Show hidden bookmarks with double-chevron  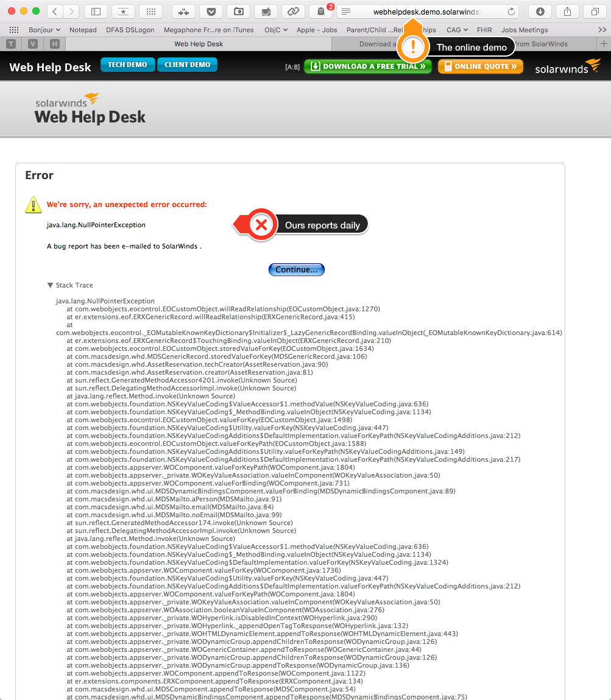click(x=602, y=30)
